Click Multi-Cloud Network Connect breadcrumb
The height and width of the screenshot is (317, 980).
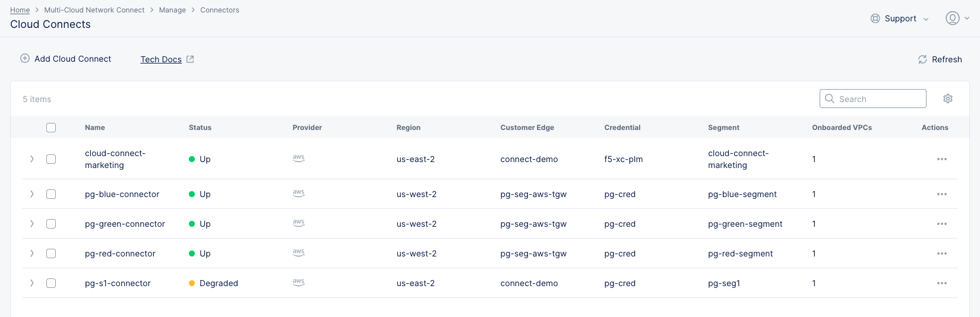94,10
